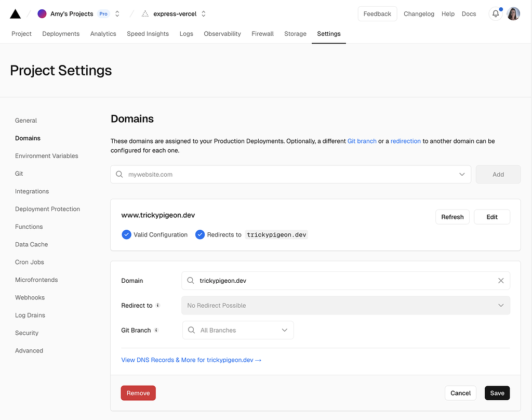The height and width of the screenshot is (420, 532).
Task: Show info tooltip for Redirect to
Action: point(158,306)
